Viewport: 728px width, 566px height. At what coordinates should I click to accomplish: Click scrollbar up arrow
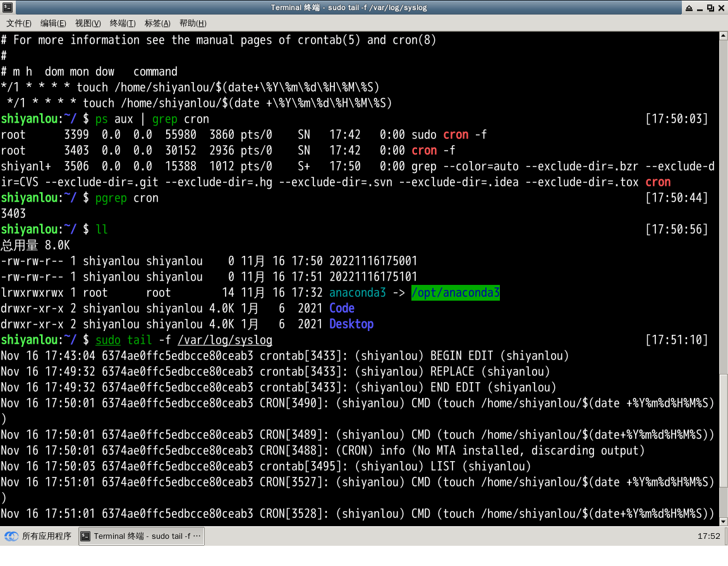[724, 36]
